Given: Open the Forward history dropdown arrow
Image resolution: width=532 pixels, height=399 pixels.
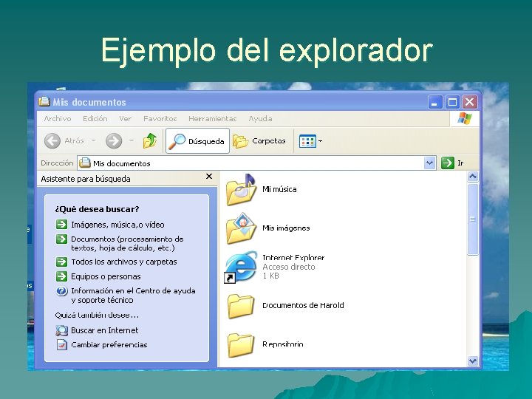Looking at the screenshot, I should pyautogui.click(x=132, y=140).
